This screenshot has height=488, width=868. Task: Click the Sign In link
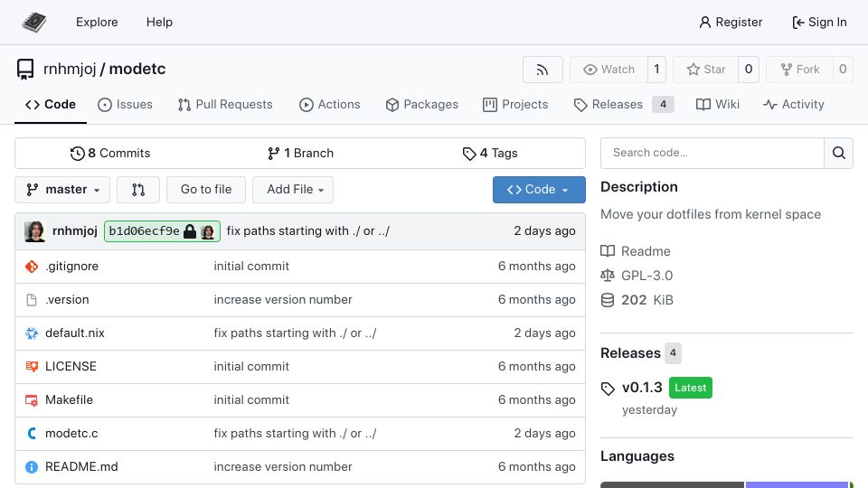[819, 22]
